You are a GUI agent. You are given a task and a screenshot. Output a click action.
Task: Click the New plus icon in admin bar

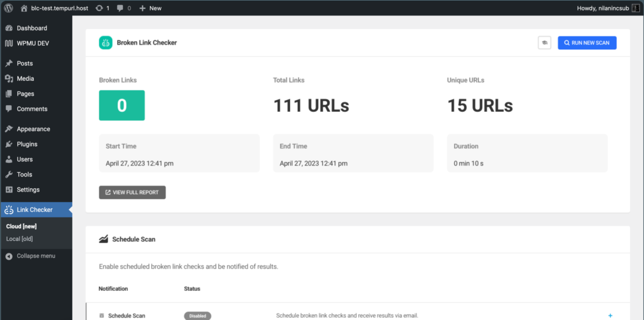click(143, 8)
